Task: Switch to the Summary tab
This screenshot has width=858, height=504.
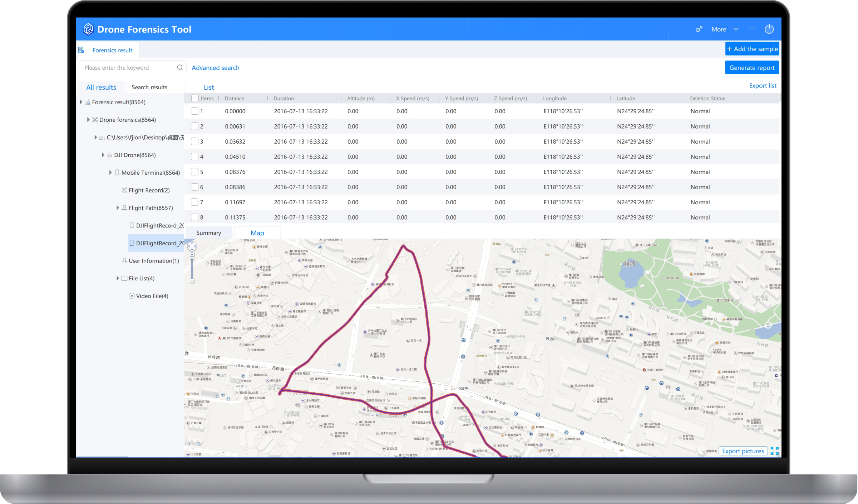Action: [208, 233]
